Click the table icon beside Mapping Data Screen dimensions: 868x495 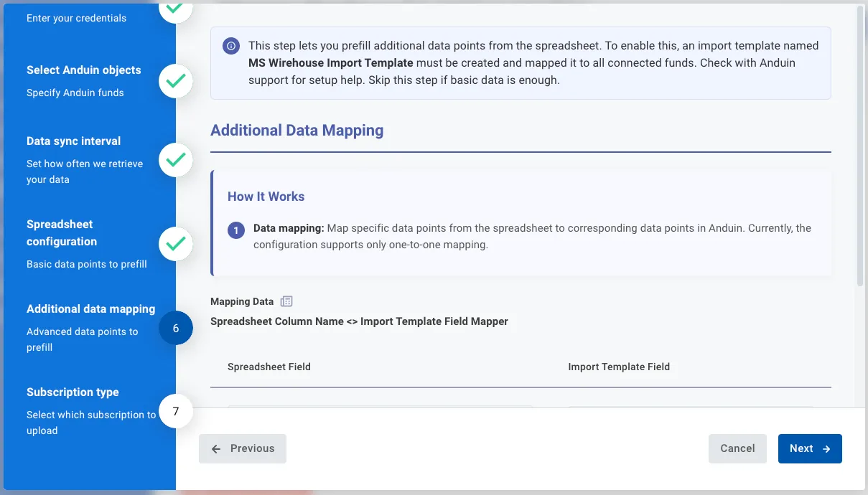286,301
